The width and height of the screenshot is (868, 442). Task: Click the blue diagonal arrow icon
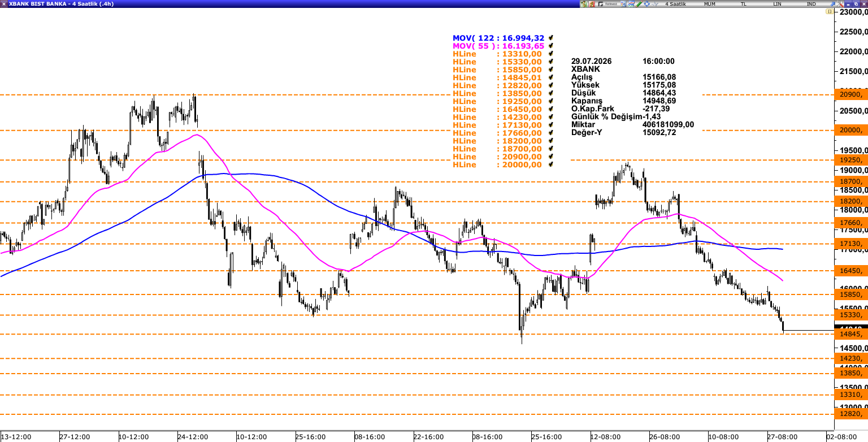(832, 4)
